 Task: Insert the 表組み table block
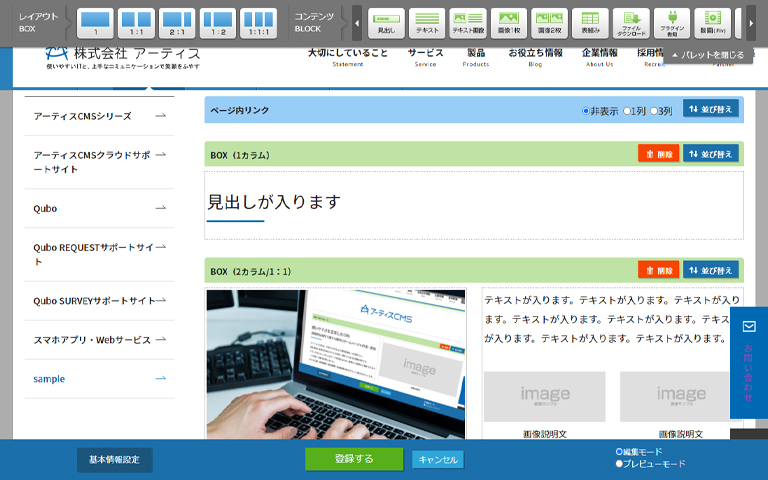[x=590, y=22]
